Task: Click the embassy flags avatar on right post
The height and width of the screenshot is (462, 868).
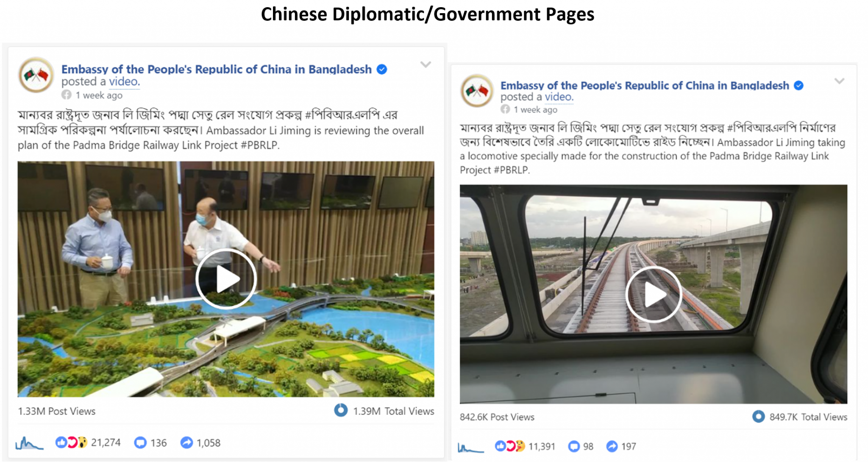Action: [x=477, y=91]
